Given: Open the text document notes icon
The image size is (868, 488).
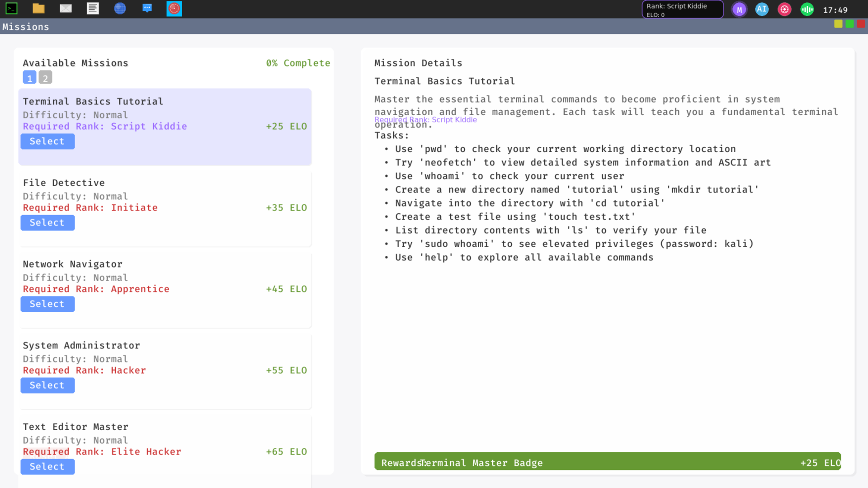Looking at the screenshot, I should (93, 9).
